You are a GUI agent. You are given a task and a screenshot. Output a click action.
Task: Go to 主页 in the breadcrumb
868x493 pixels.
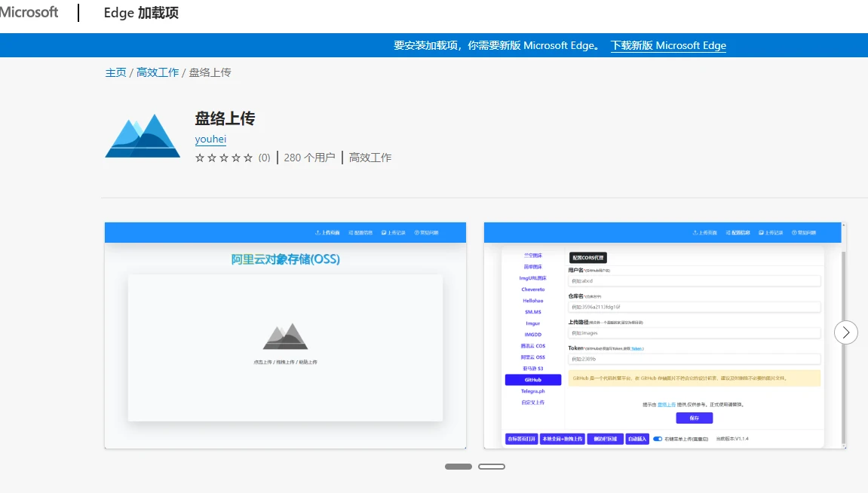[115, 72]
